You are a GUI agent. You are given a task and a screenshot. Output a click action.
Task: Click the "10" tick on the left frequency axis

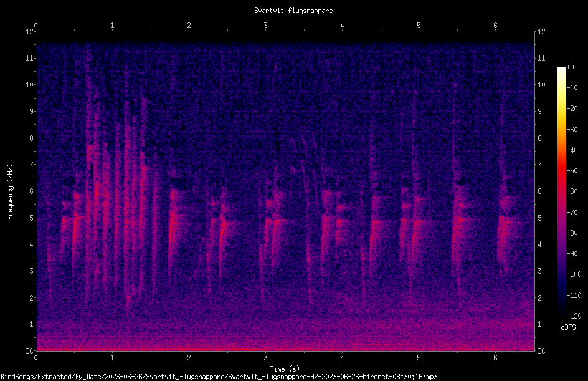click(30, 85)
